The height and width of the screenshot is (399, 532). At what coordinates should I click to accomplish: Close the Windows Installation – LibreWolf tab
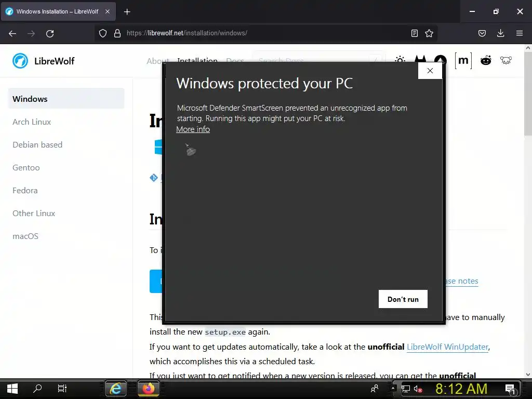tap(108, 11)
